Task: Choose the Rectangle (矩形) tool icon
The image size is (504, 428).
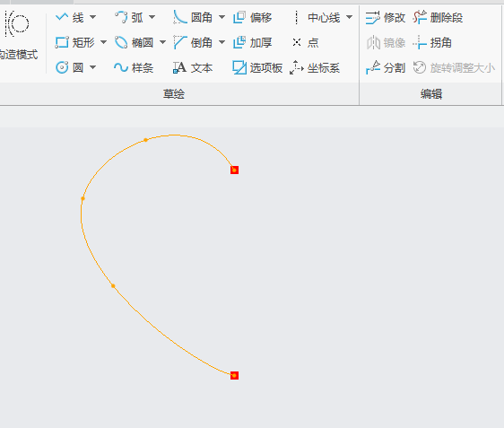Action: click(x=62, y=42)
